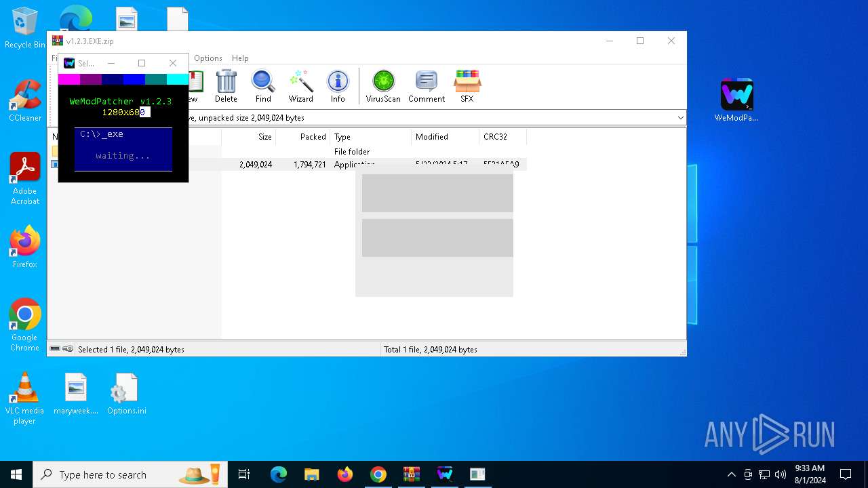
Task: Select the Options.ini desktop file
Action: click(127, 394)
